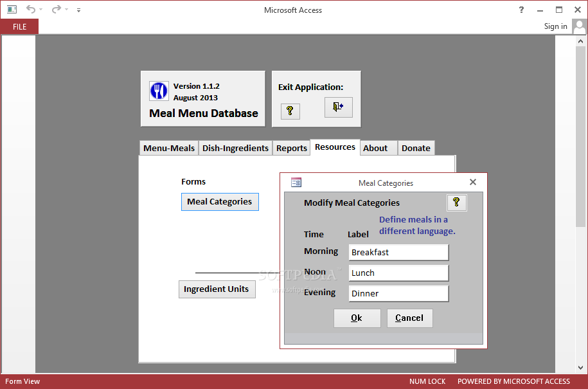The image size is (588, 389).
Task: Redo the last action
Action: pyautogui.click(x=57, y=10)
